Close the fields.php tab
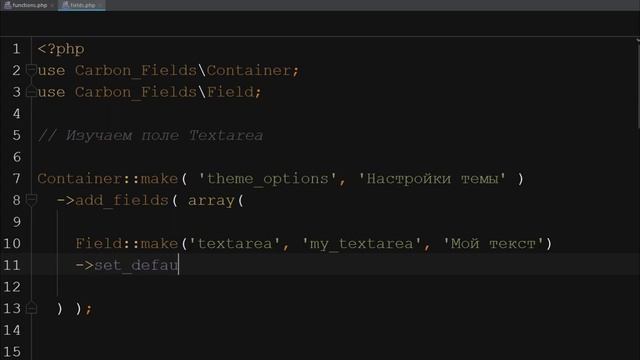Screen dimensions: 640x360 [x=100, y=6]
